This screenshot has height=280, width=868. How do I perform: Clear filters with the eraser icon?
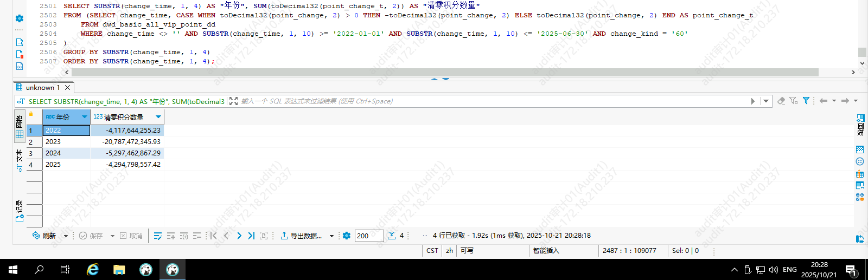click(x=781, y=101)
